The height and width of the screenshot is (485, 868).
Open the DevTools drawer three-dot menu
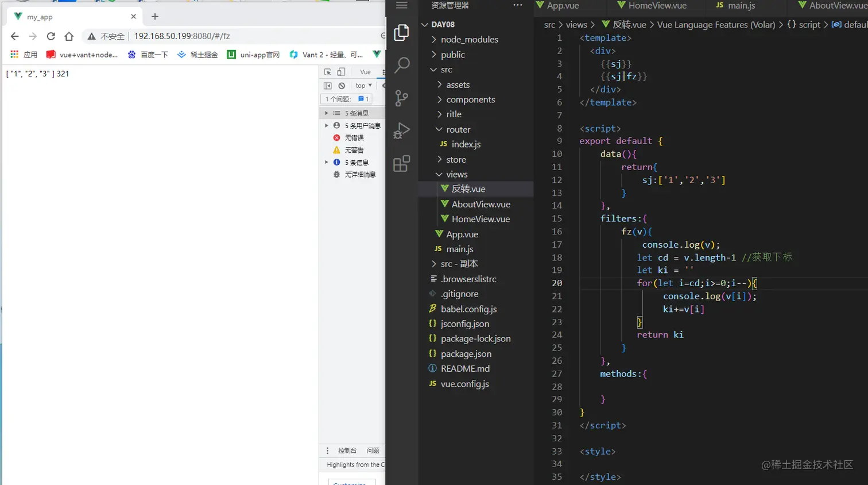pyautogui.click(x=328, y=451)
